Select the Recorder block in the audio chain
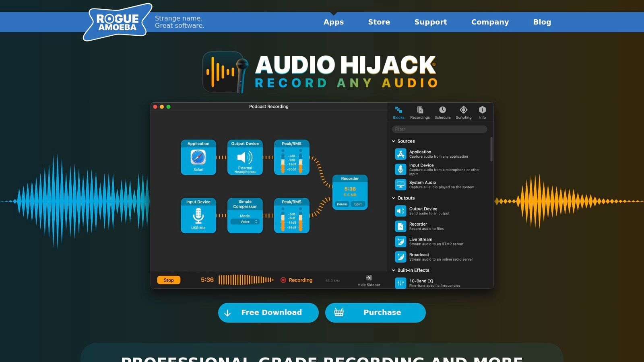This screenshot has height=362, width=644. click(x=350, y=188)
